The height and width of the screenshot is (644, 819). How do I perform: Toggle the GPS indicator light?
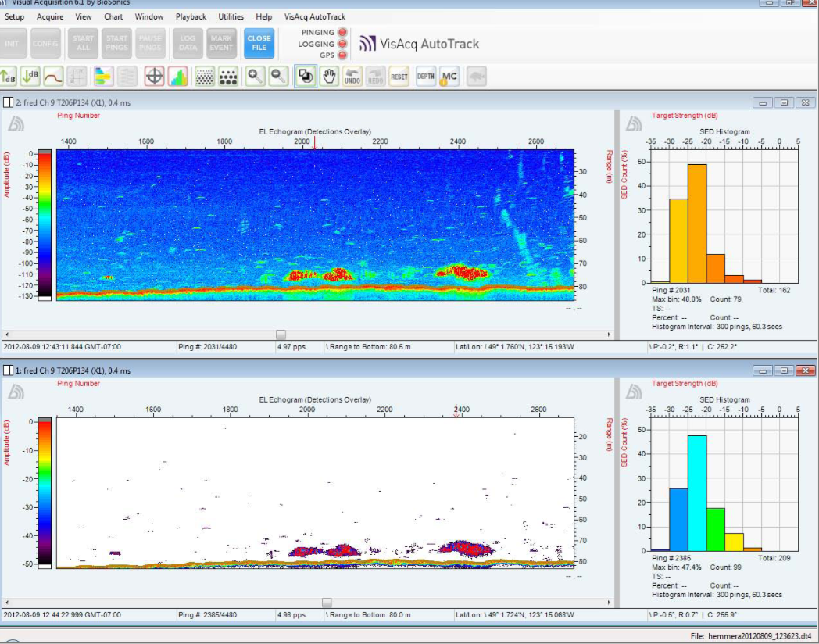342,55
